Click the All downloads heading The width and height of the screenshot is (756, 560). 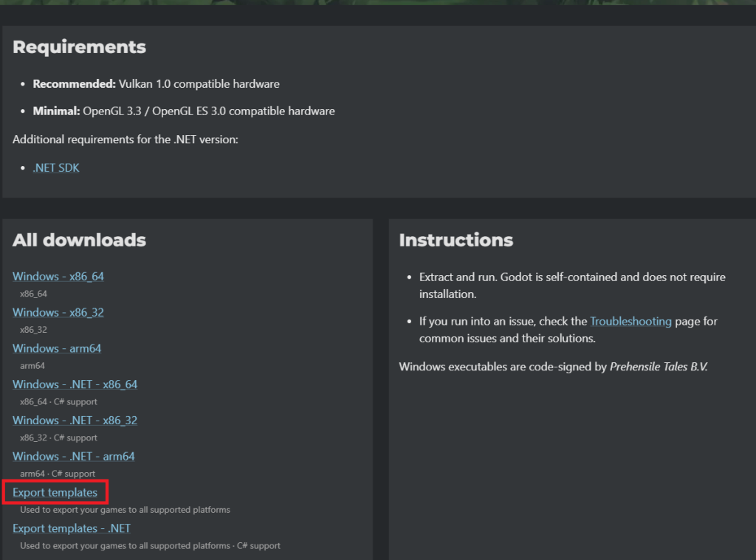click(x=79, y=240)
